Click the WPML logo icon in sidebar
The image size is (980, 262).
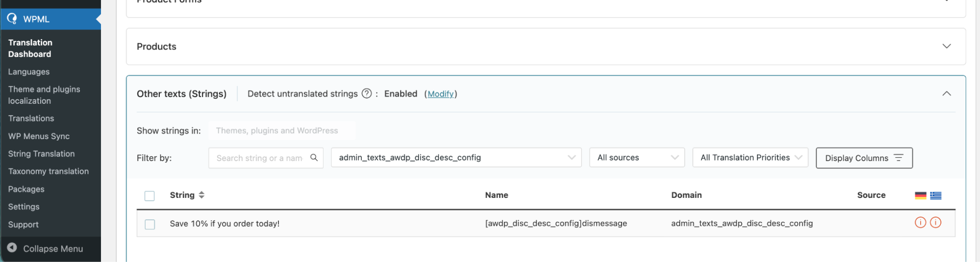12,19
